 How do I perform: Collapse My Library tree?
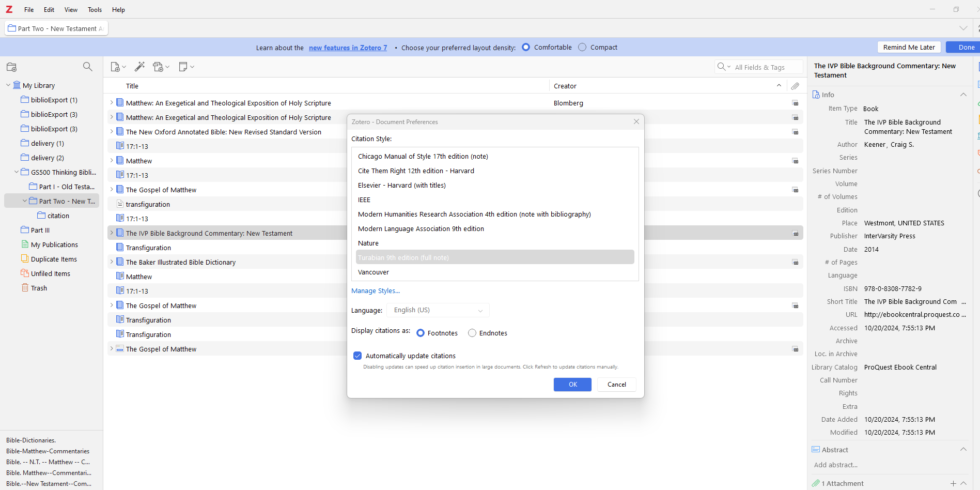click(x=8, y=85)
